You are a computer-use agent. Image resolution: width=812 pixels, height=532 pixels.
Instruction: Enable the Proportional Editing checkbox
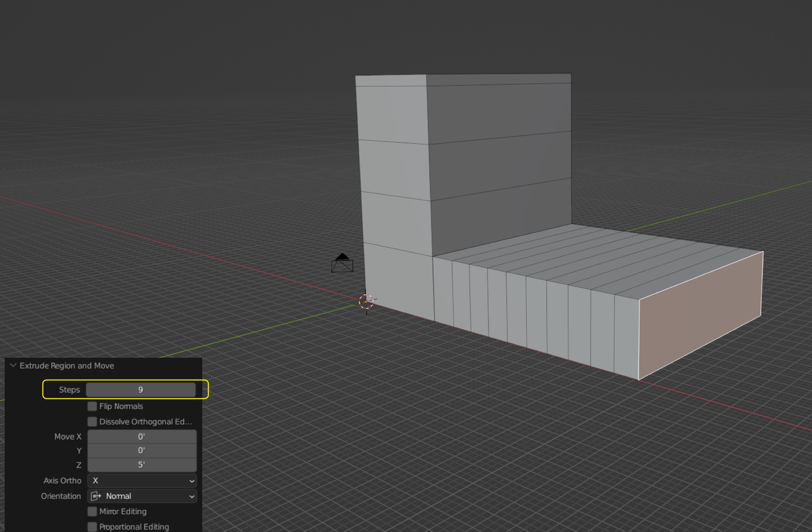click(92, 527)
